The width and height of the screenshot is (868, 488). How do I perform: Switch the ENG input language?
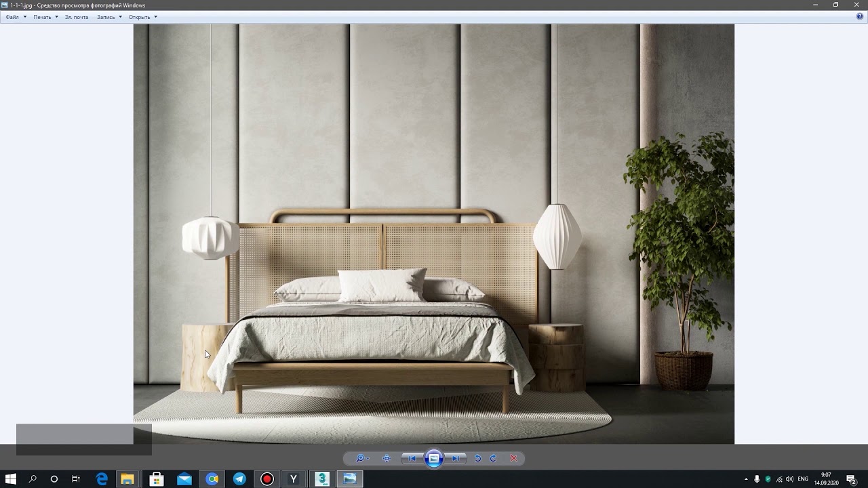pyautogui.click(x=803, y=479)
